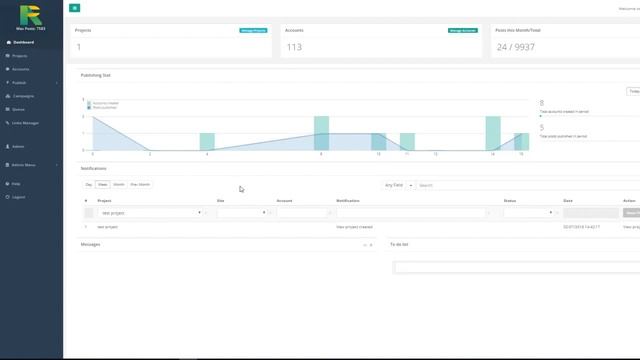Open the Site filter dropdown
The image size is (640, 360).
[x=242, y=213]
